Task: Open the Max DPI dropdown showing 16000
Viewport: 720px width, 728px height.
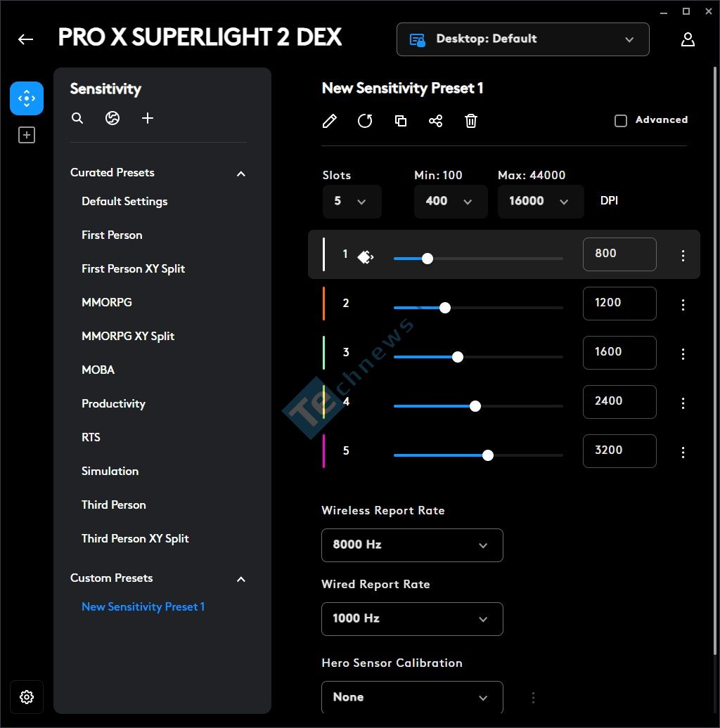Action: click(541, 202)
